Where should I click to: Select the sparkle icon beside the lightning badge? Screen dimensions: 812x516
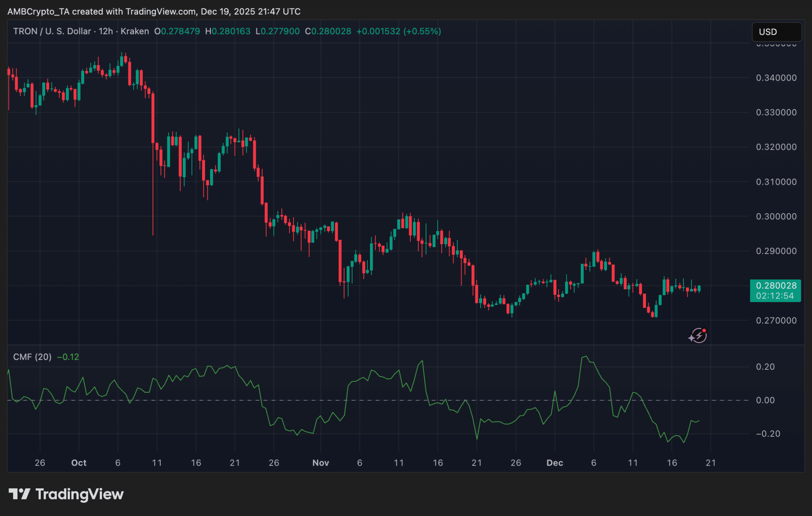(x=692, y=338)
